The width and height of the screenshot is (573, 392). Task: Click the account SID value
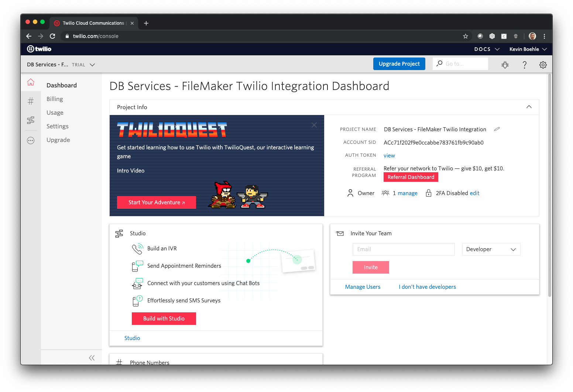433,143
